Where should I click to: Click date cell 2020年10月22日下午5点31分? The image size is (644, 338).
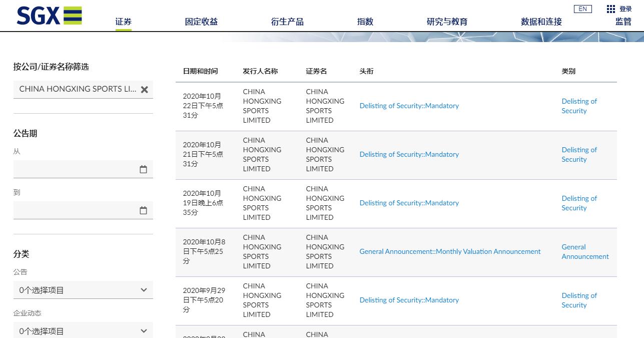(203, 106)
